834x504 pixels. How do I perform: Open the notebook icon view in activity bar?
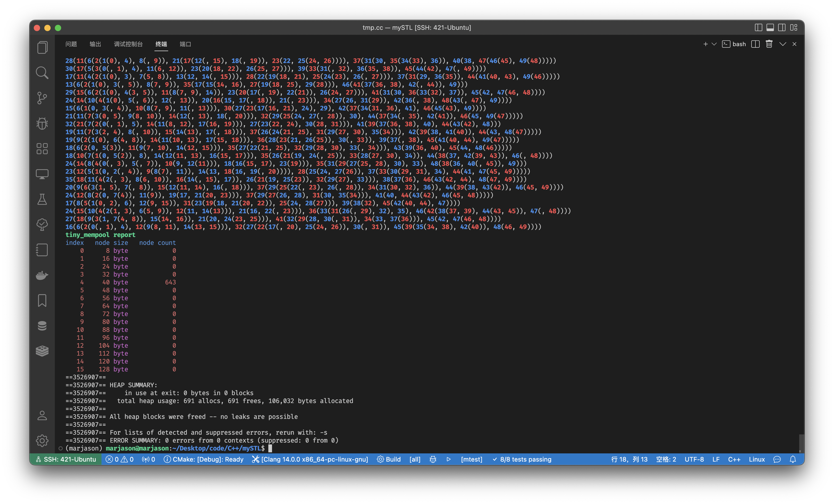coord(42,250)
